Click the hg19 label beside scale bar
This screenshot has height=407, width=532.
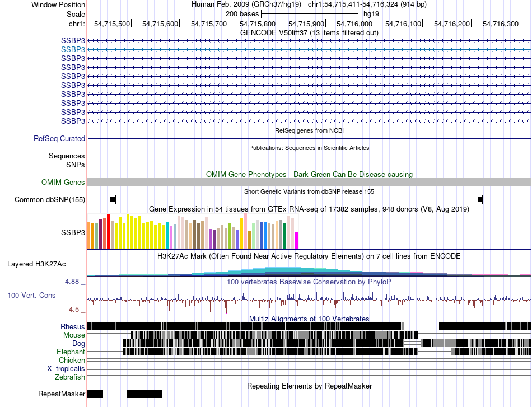click(371, 14)
